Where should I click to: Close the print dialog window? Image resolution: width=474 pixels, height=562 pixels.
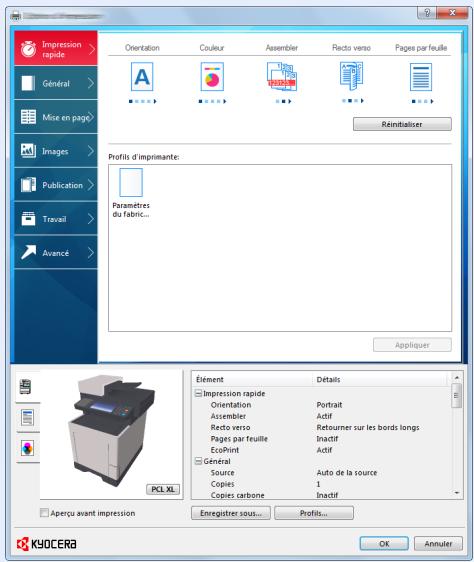click(452, 13)
